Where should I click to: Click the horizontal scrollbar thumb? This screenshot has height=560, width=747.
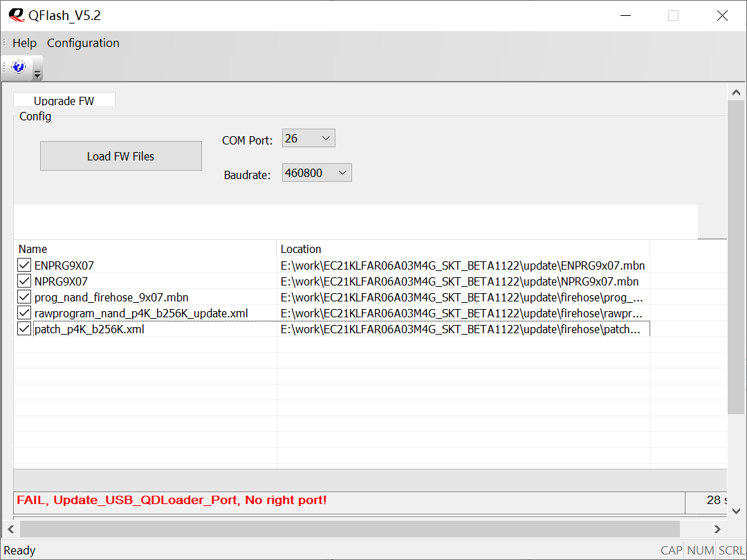350,529
